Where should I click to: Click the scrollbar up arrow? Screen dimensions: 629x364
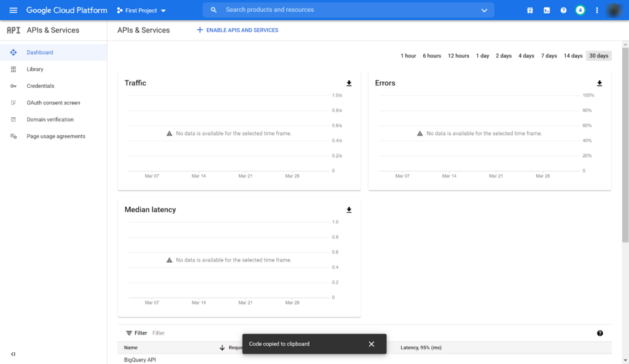625,44
